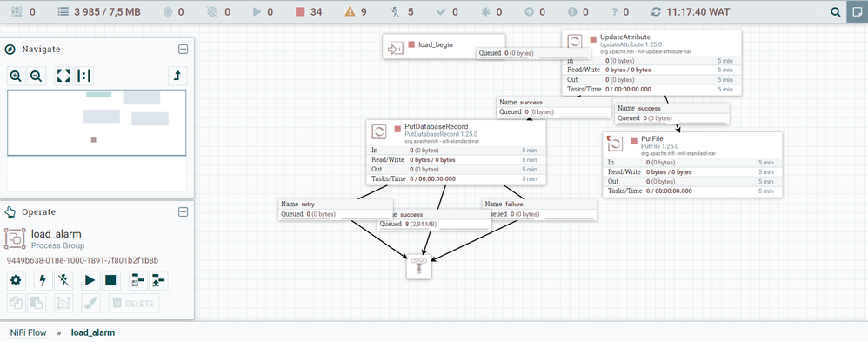This screenshot has width=868, height=342.
Task: Leave the process group with the up arrow
Action: point(177,76)
